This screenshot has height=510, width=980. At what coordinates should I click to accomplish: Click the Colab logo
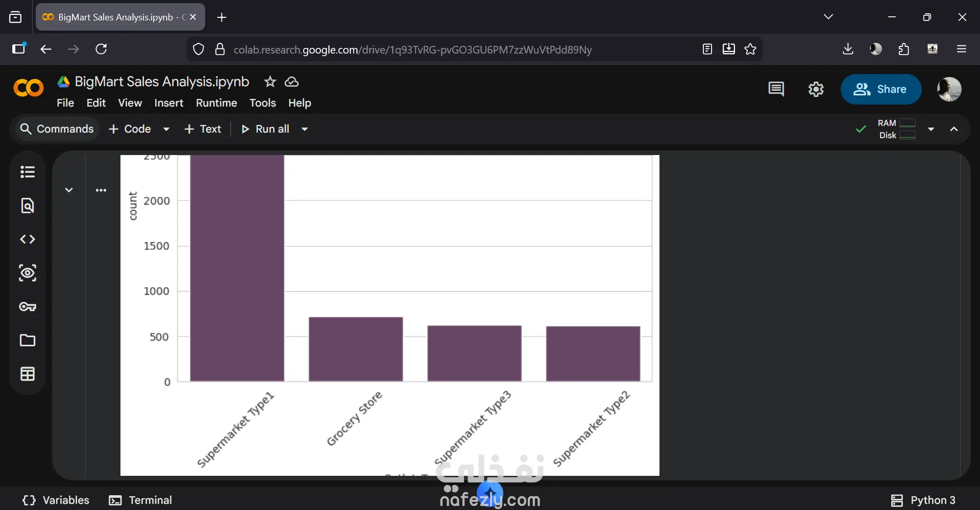pos(29,88)
